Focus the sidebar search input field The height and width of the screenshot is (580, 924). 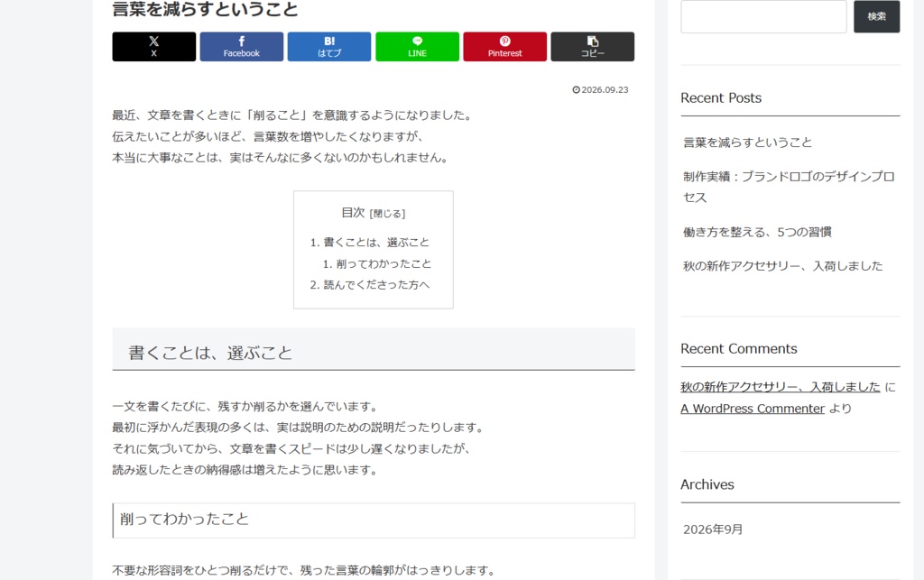tap(763, 16)
